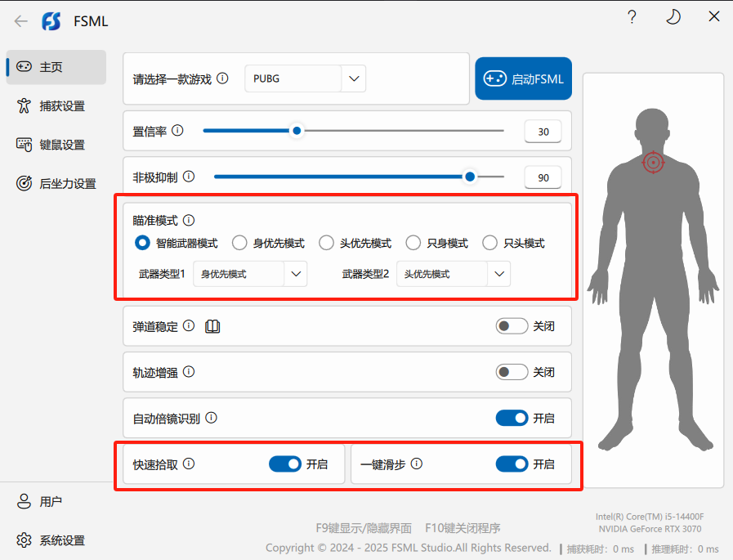Toggle dark mode moon icon

click(x=673, y=17)
